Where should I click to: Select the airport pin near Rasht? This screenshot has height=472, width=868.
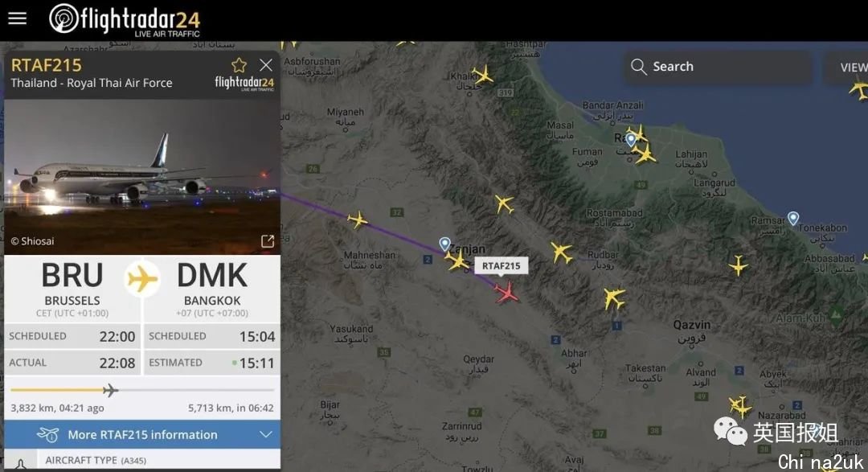[631, 140]
